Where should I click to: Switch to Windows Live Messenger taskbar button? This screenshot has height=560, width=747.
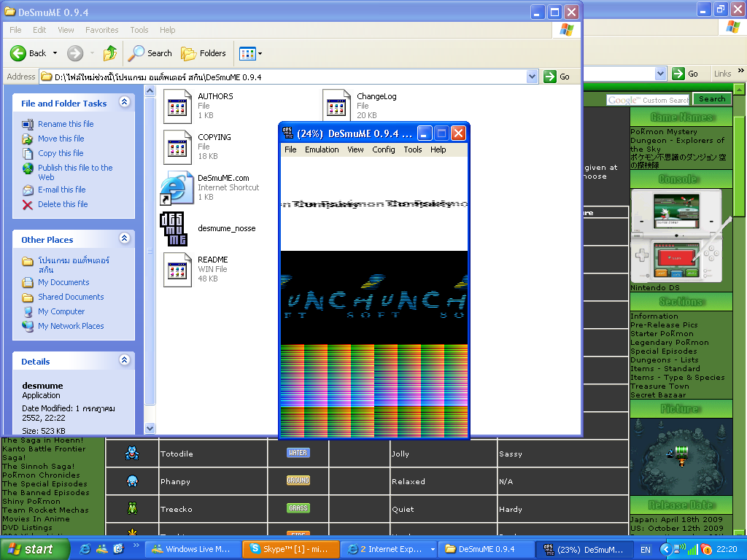pyautogui.click(x=193, y=549)
